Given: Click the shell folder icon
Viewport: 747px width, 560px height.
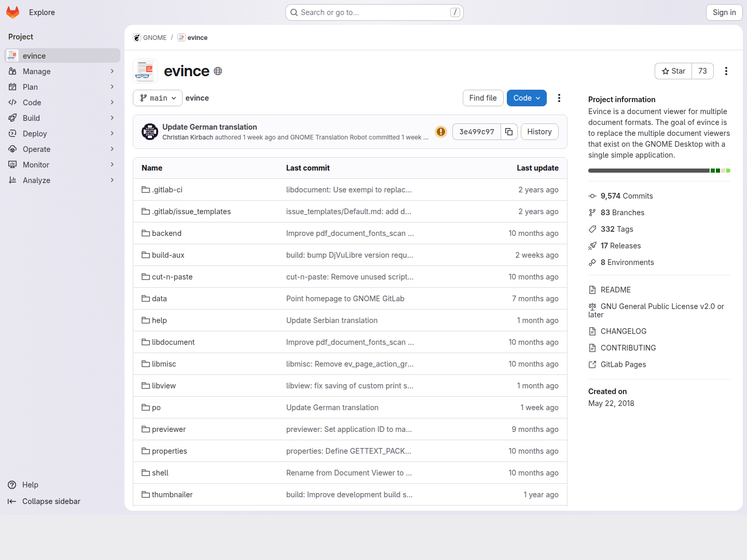Looking at the screenshot, I should pyautogui.click(x=146, y=473).
